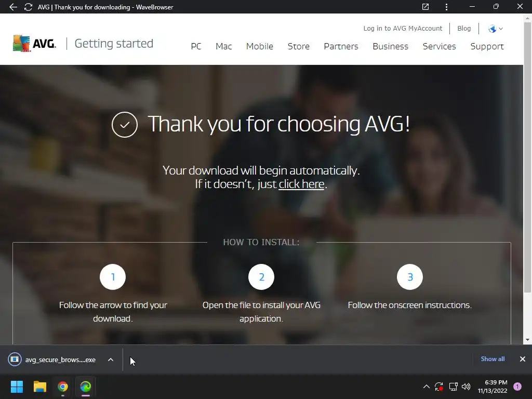532x399 pixels.
Task: Show hidden system tray icons
Action: click(427, 387)
